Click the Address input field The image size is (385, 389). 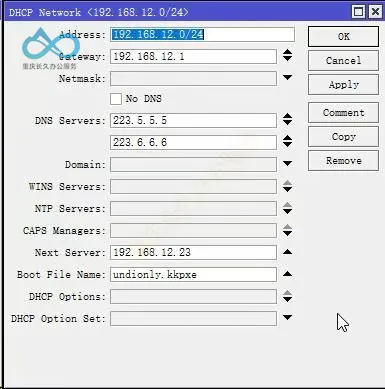tap(202, 34)
